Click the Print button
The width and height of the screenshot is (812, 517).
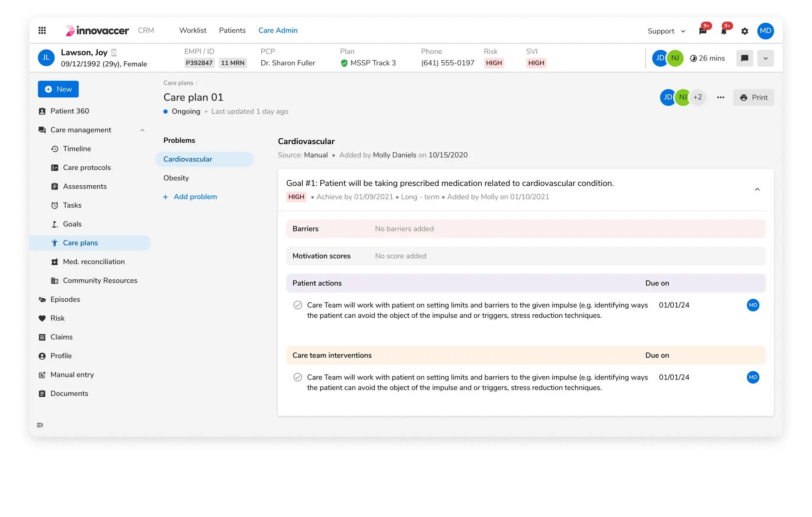point(754,97)
